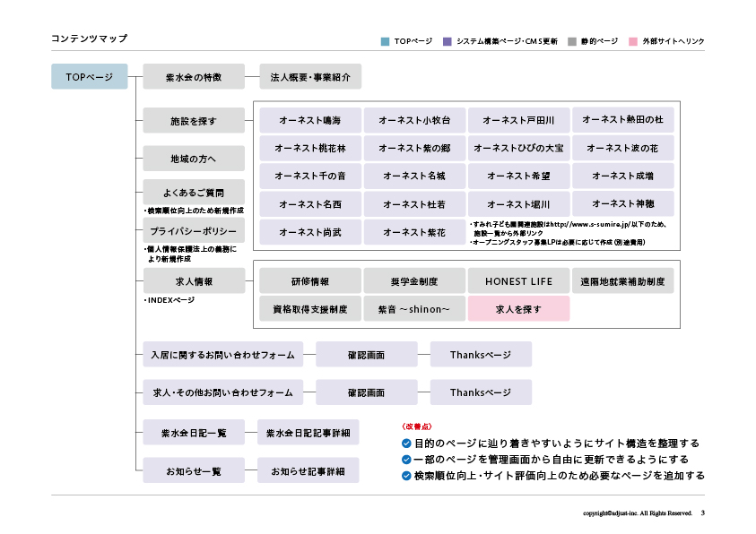Select the blue TOPページ box
This screenshot has width=756, height=534.
click(x=90, y=76)
